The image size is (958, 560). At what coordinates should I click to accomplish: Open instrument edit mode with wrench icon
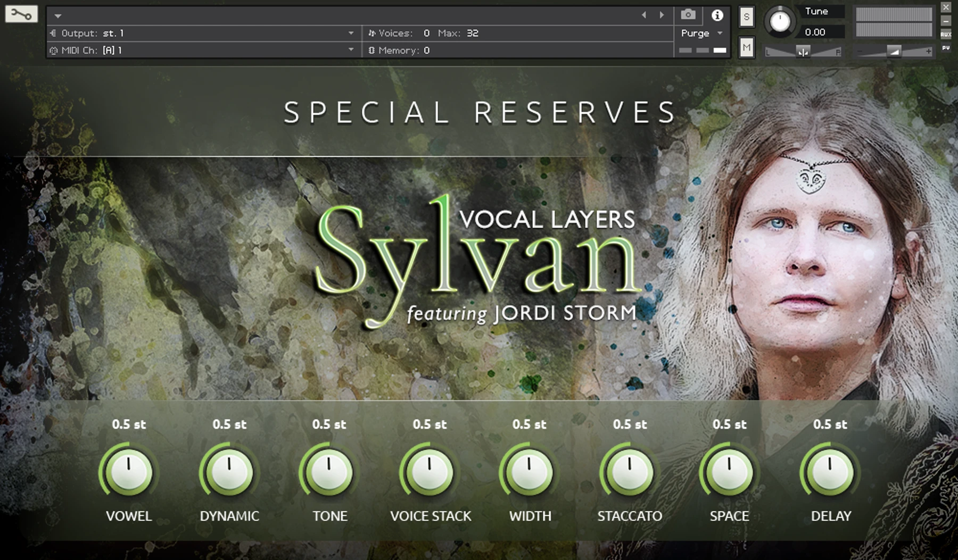coord(21,14)
